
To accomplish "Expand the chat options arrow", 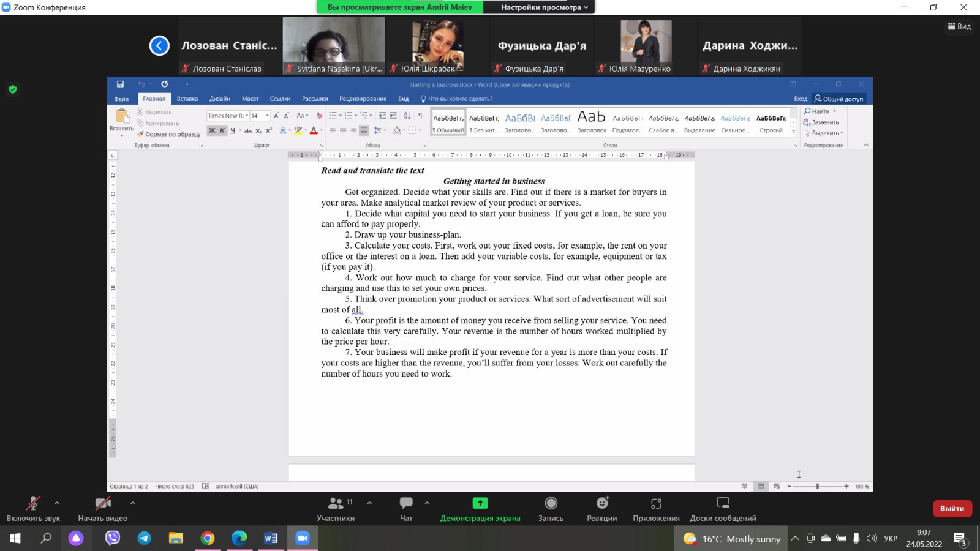I will [x=427, y=503].
